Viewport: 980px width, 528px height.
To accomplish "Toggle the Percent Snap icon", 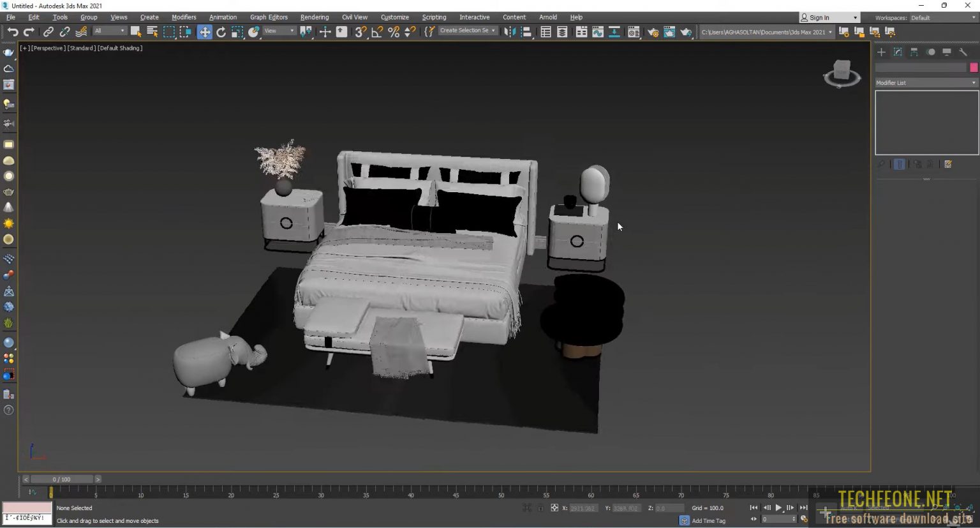I will [394, 32].
